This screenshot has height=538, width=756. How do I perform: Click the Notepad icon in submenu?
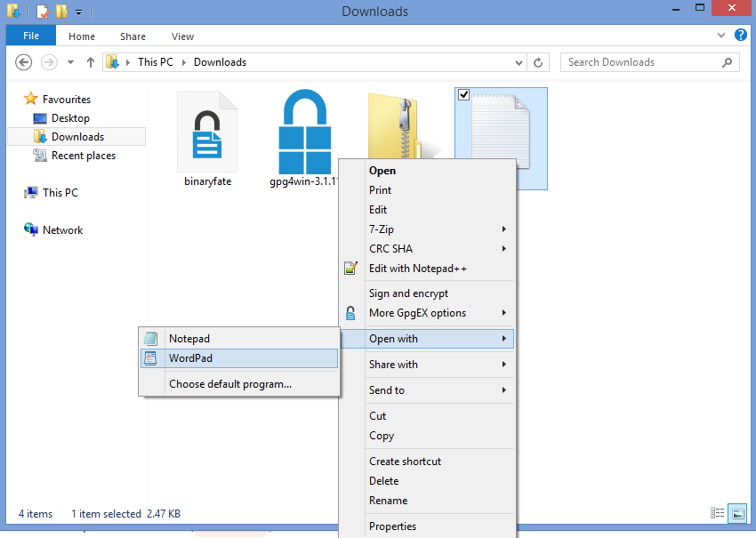click(x=151, y=339)
